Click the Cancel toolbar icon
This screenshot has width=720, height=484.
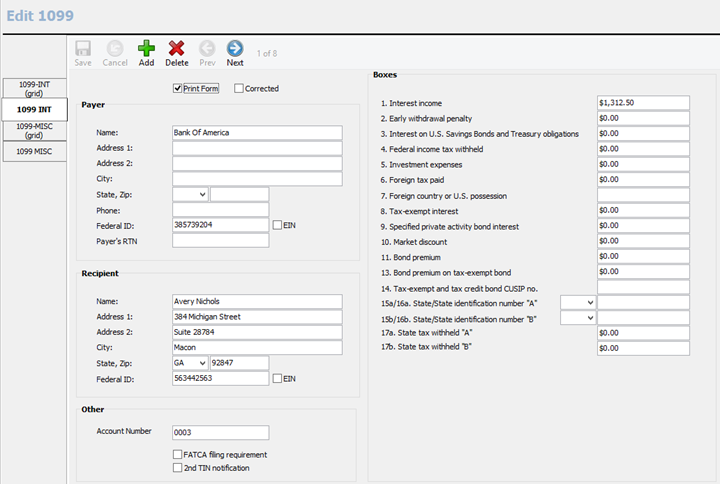coord(115,48)
